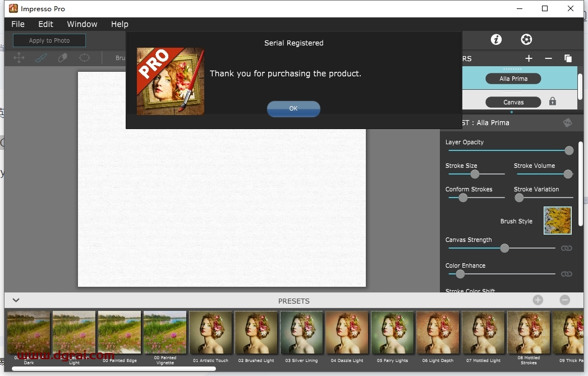Open the Window menu

point(82,24)
